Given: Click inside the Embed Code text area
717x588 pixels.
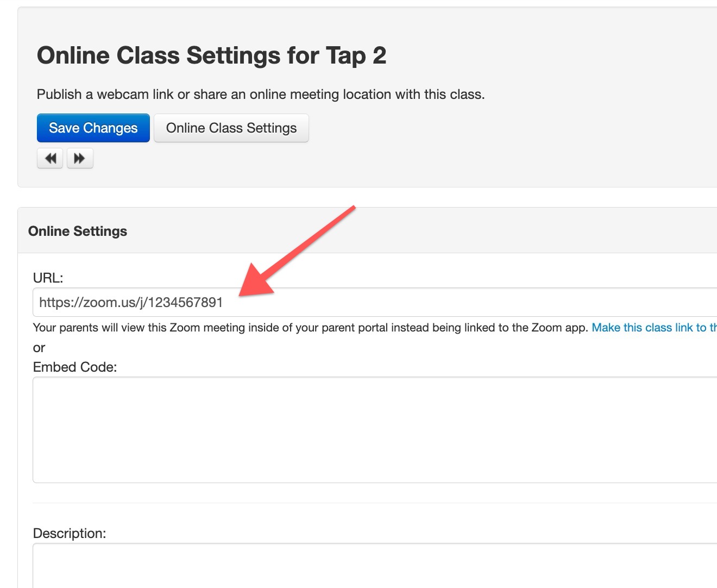Looking at the screenshot, I should [375, 430].
